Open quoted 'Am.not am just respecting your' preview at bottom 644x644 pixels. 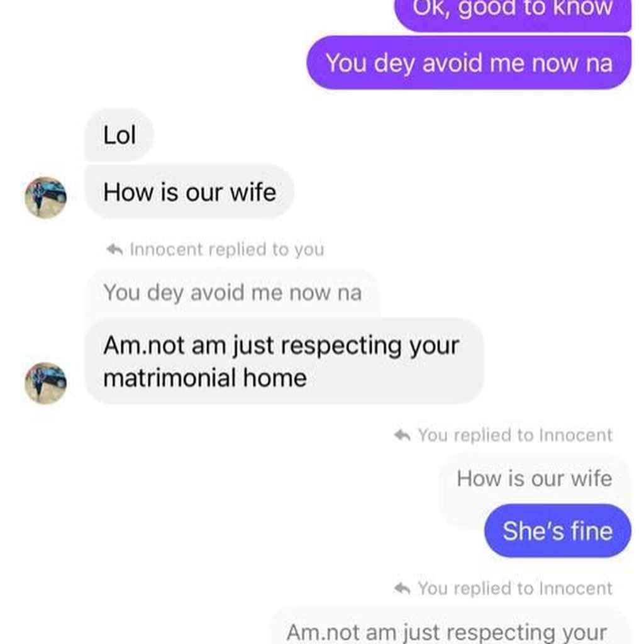pyautogui.click(x=450, y=626)
